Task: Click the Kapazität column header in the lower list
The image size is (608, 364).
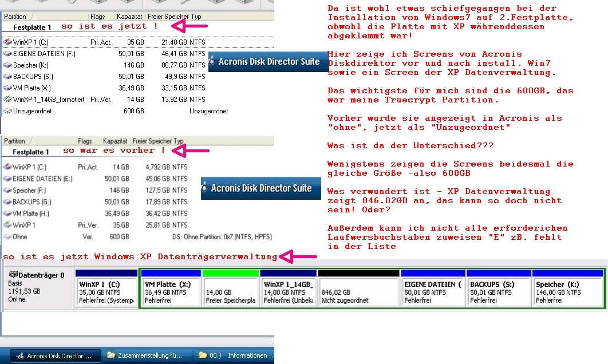Action: pyautogui.click(x=115, y=141)
